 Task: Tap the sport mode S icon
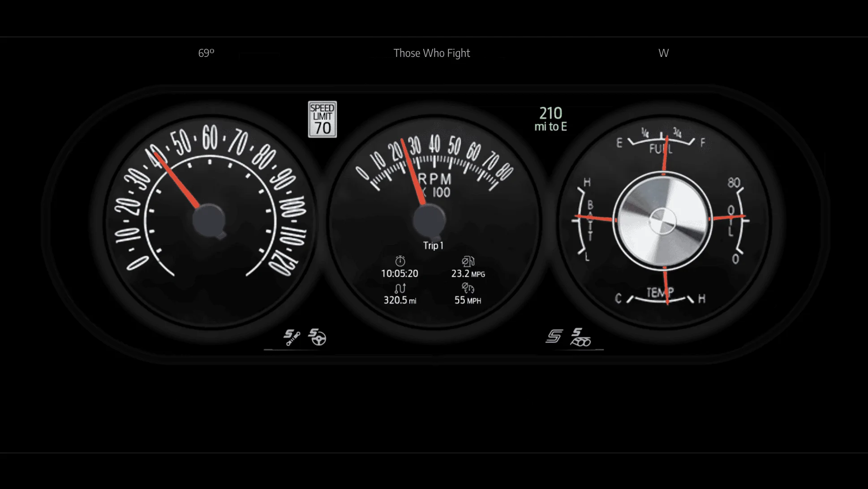coord(554,336)
